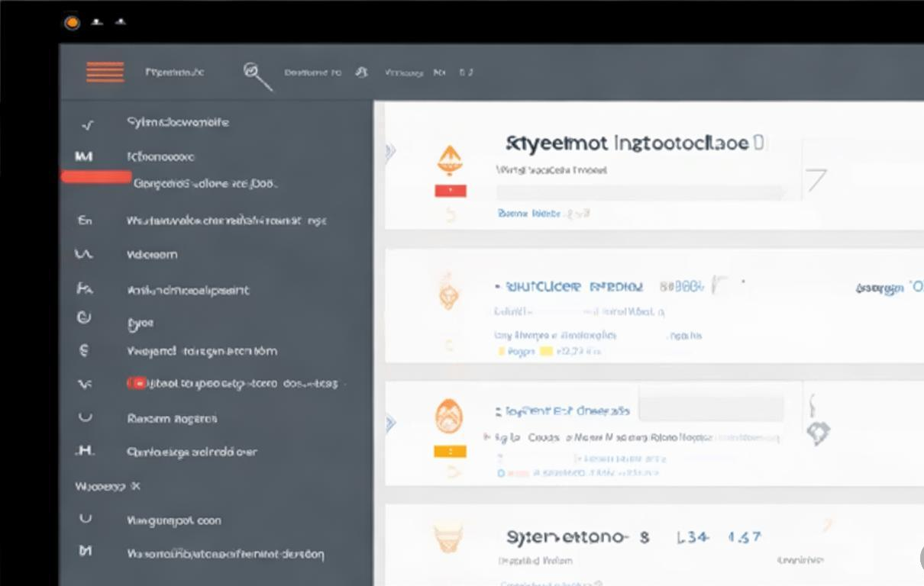Click the pale orange icon on the second card

[448, 294]
